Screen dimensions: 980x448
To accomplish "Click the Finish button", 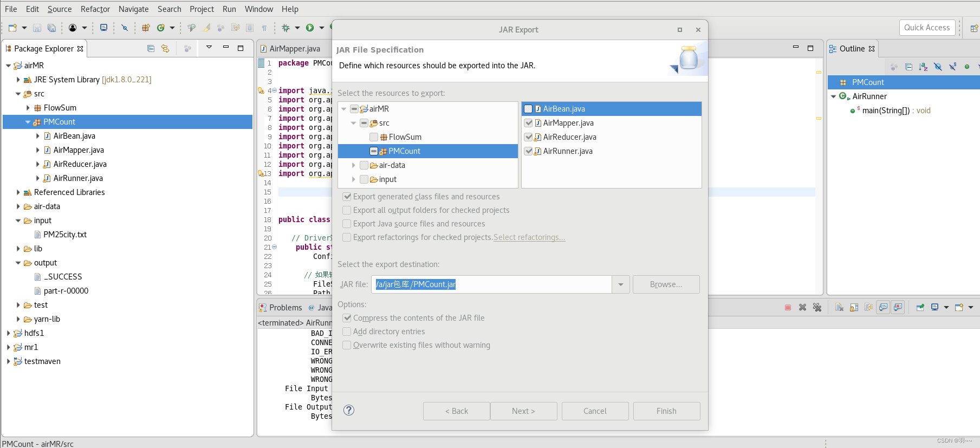I will pyautogui.click(x=666, y=411).
